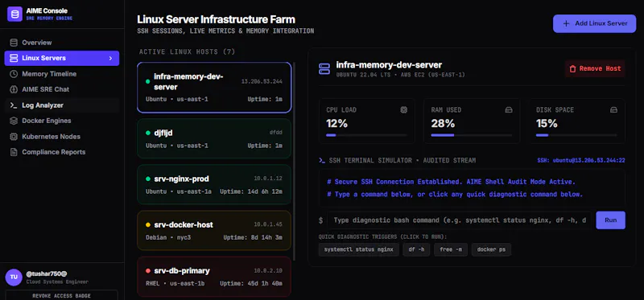Click yellow status dot on srv-docker-host

pyautogui.click(x=148, y=225)
